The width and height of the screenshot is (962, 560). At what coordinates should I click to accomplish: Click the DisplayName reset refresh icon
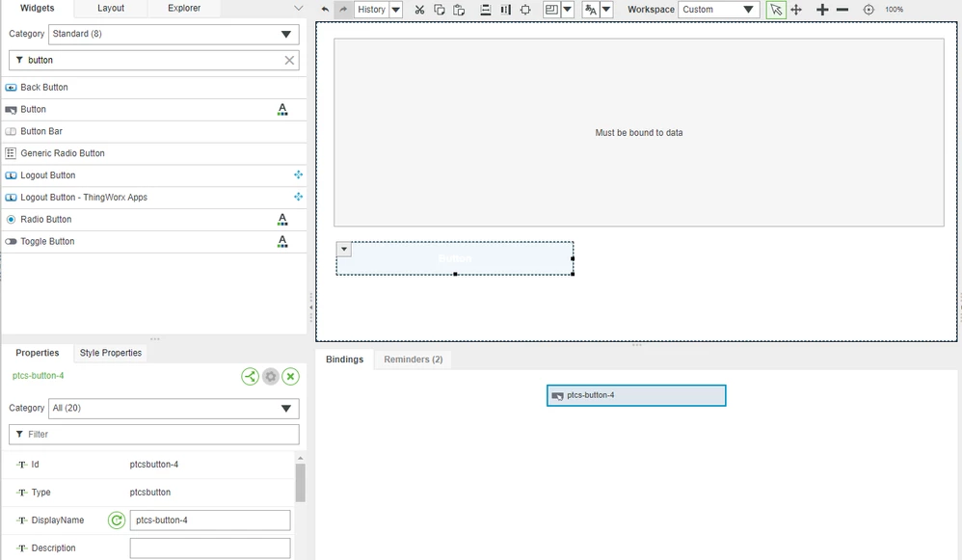click(x=117, y=520)
